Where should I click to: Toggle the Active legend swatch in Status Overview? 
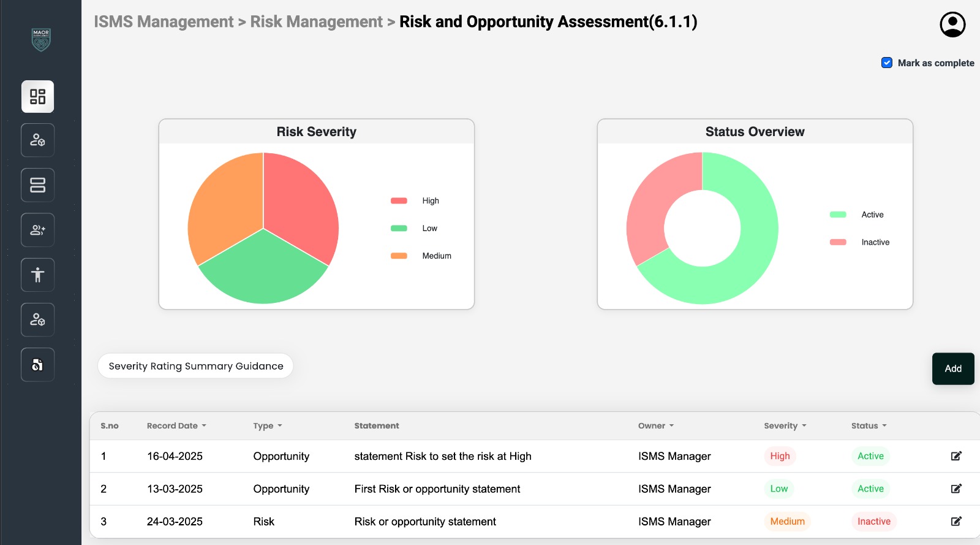click(838, 215)
